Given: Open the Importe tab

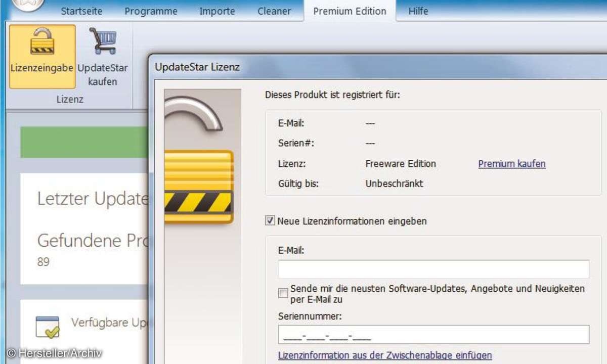Looking at the screenshot, I should pos(217,11).
